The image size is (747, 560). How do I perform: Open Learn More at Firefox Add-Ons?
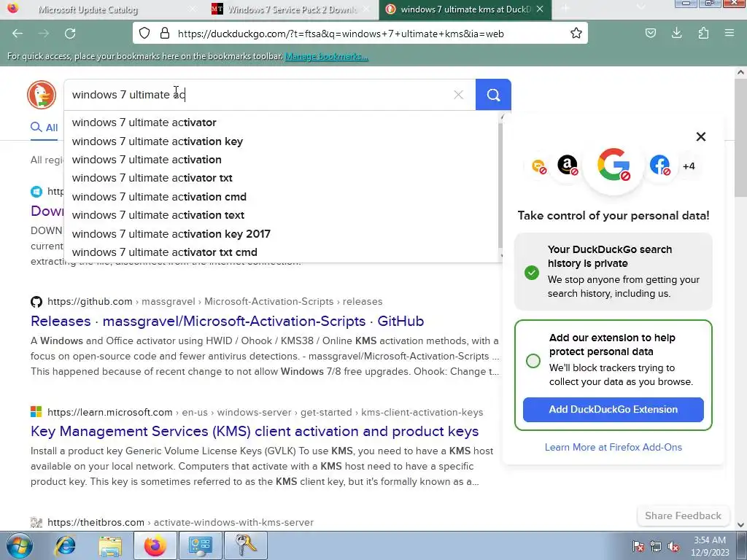[613, 447]
